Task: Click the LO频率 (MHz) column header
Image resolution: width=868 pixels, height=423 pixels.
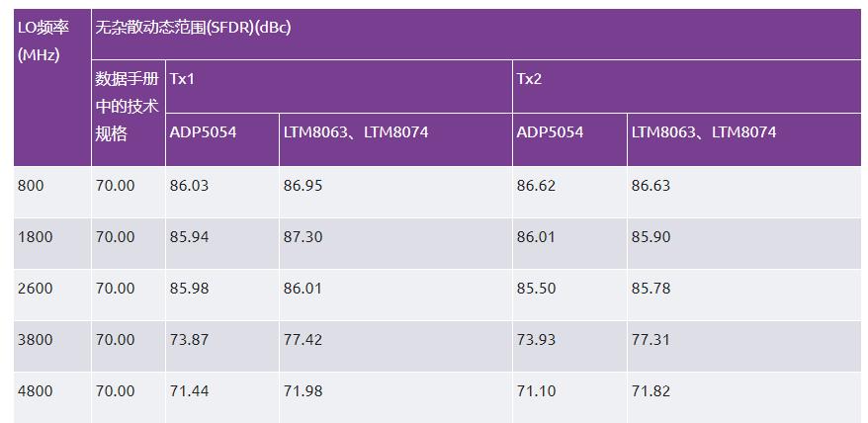Action: click(x=40, y=42)
